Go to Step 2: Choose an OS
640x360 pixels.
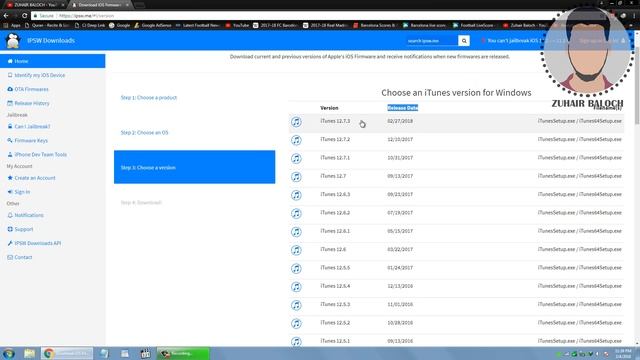tap(144, 133)
